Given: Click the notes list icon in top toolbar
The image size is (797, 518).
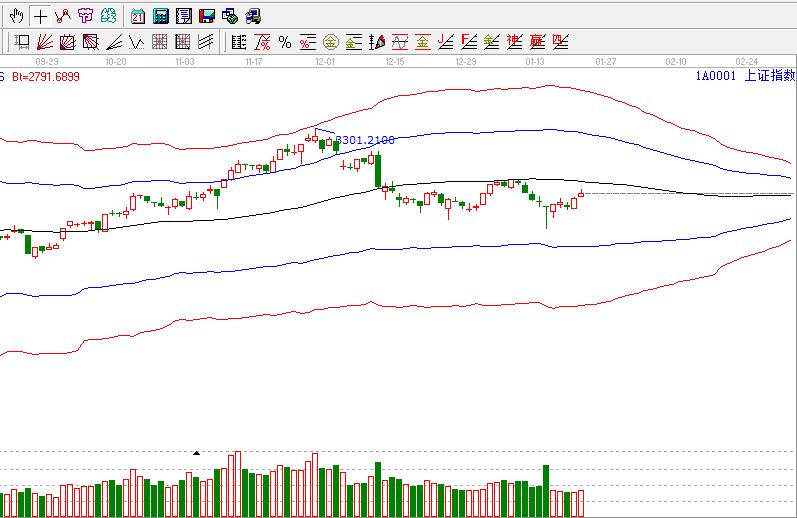Looking at the screenshot, I should [x=183, y=16].
